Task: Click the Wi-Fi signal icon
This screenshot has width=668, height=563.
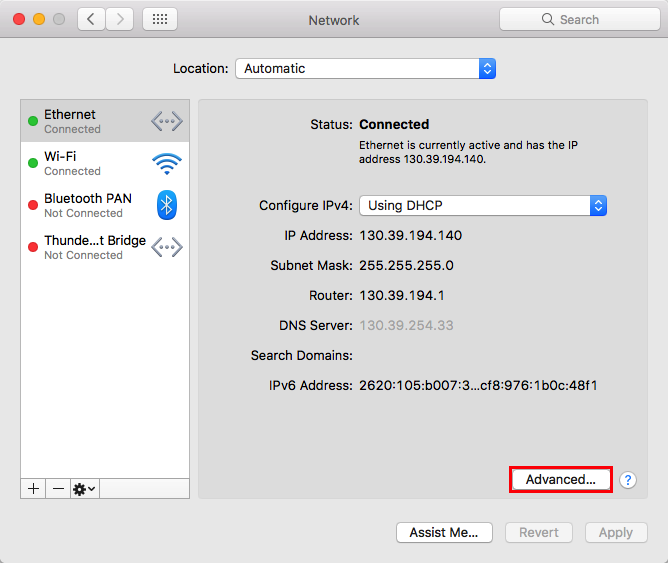Action: pyautogui.click(x=167, y=164)
